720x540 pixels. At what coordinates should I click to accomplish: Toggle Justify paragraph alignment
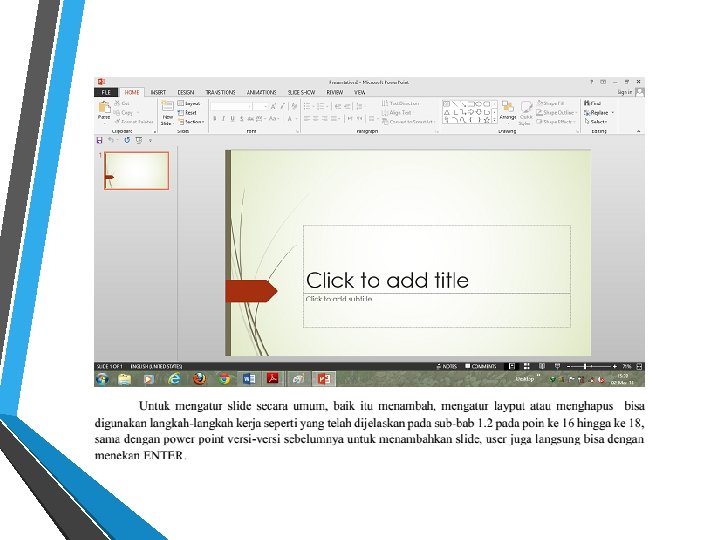click(x=334, y=119)
